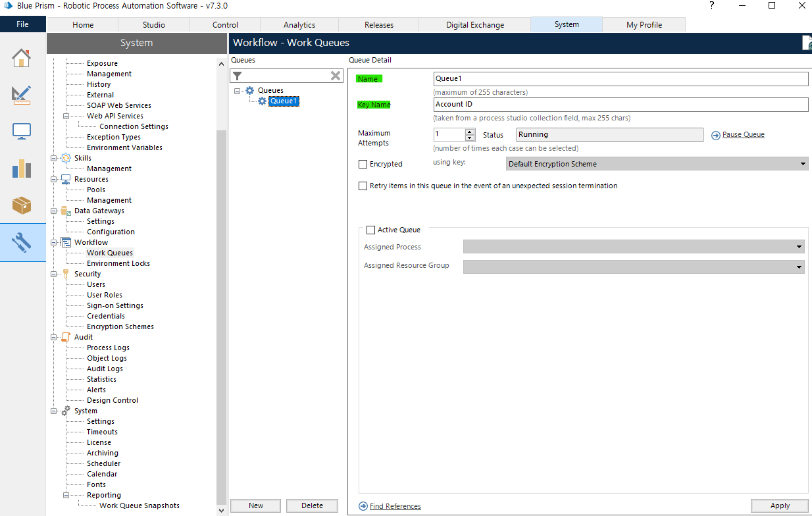Image resolution: width=812 pixels, height=516 pixels.
Task: Click the Pause Queue arrow icon
Action: (716, 135)
